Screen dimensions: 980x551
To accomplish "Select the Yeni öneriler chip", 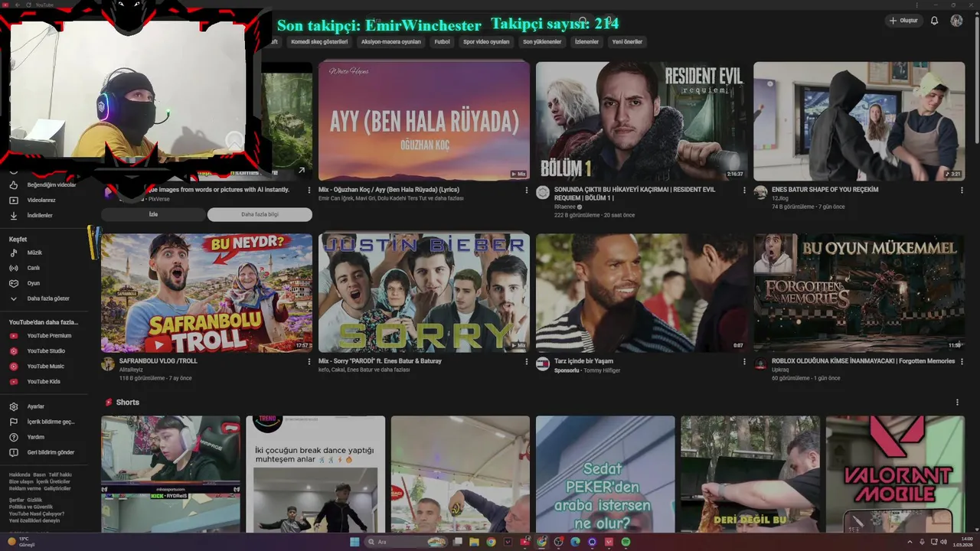I will (627, 42).
